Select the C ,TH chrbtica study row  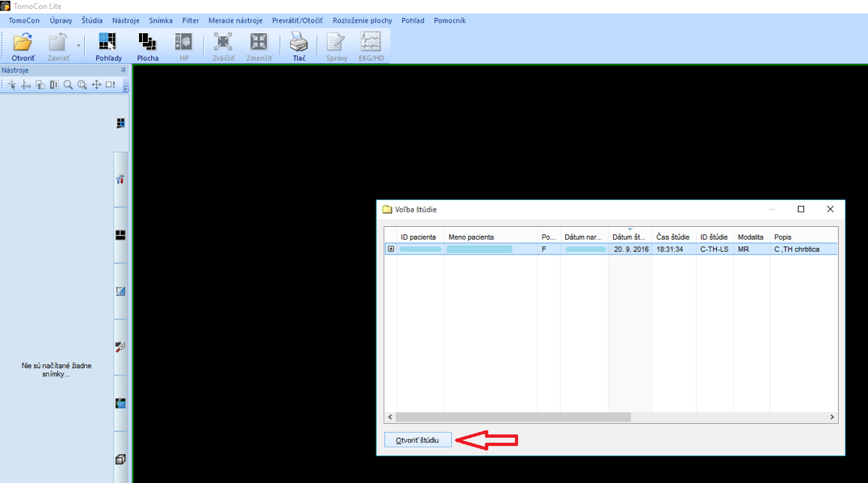(x=797, y=249)
